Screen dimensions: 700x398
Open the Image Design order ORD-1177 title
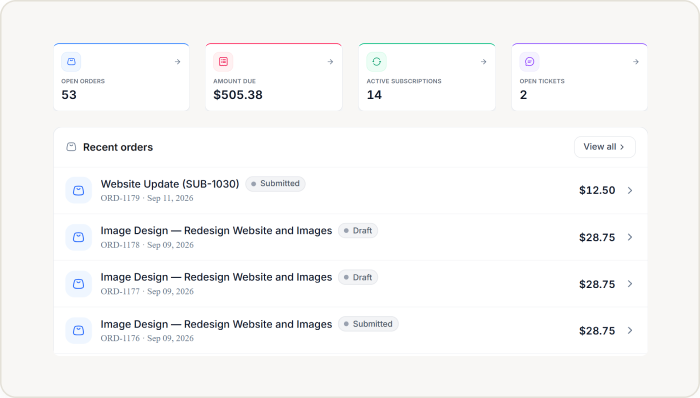[216, 277]
